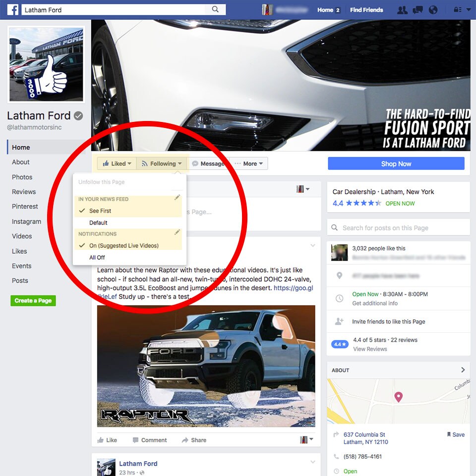Click the Facebook search field

(x=114, y=10)
